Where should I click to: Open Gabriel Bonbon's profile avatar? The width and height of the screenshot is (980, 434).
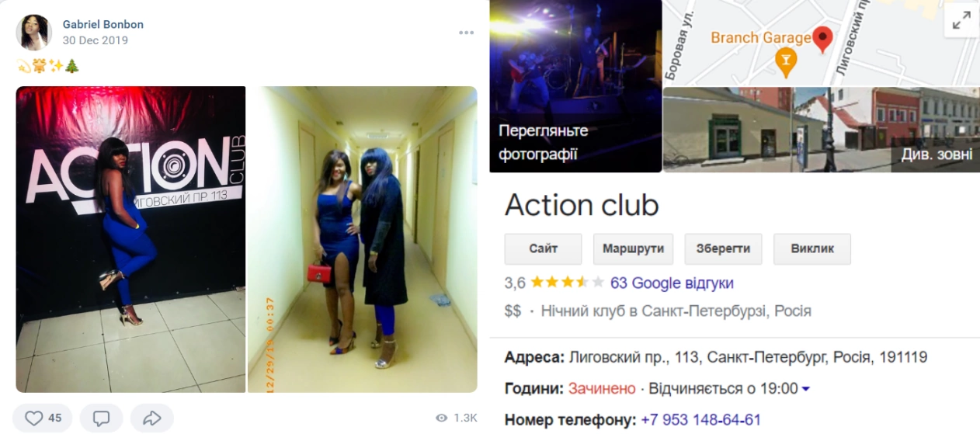tap(33, 33)
